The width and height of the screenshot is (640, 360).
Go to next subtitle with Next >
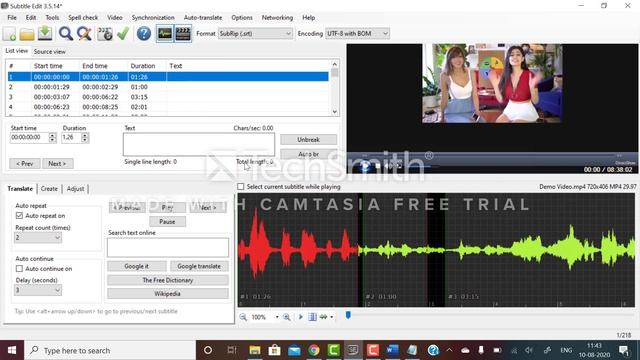coord(58,164)
